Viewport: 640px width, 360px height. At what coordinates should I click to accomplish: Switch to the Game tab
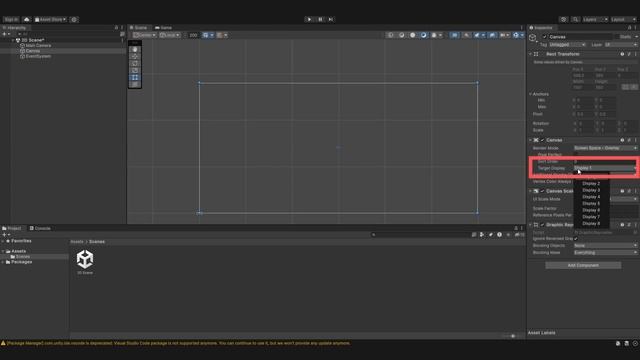coord(163,28)
